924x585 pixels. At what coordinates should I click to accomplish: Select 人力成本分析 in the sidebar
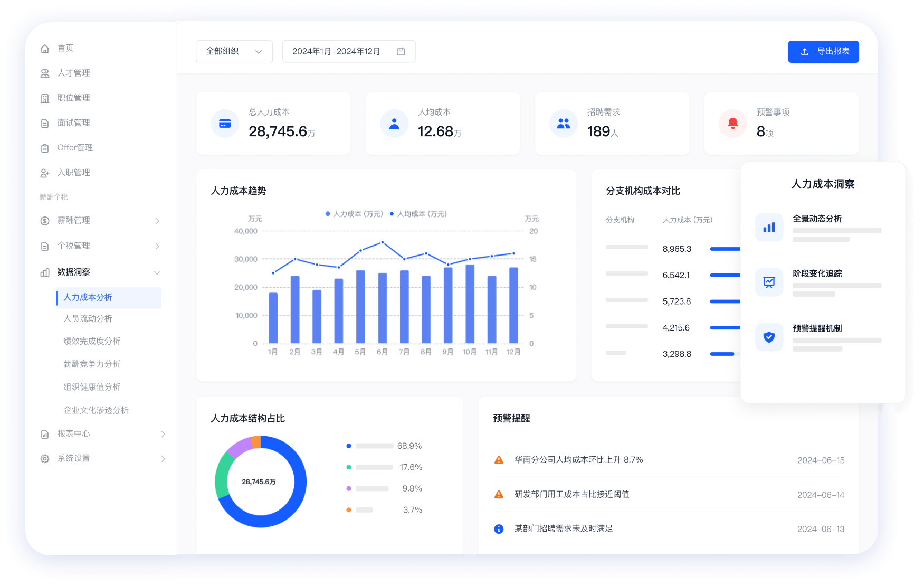click(109, 298)
